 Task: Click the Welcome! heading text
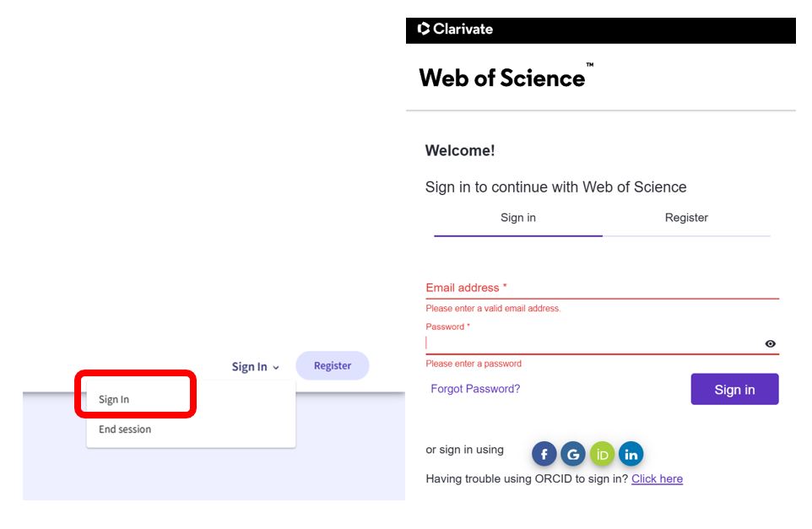pyautogui.click(x=460, y=151)
